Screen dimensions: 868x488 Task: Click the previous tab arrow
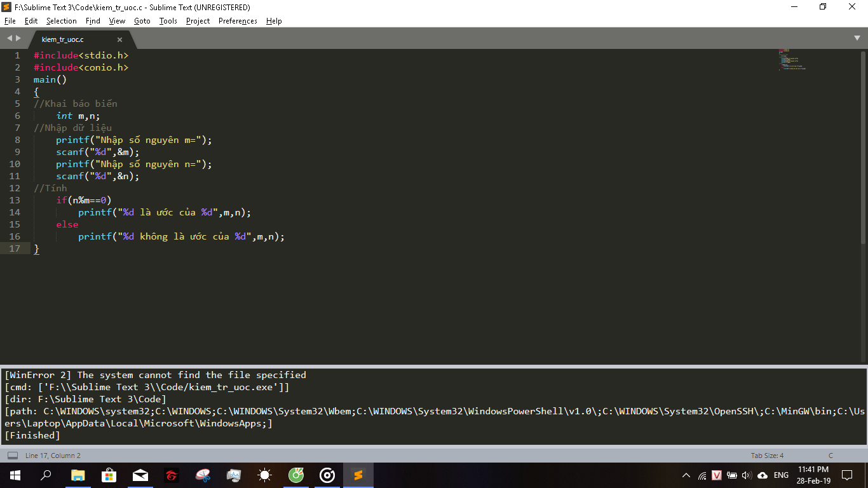(x=10, y=39)
